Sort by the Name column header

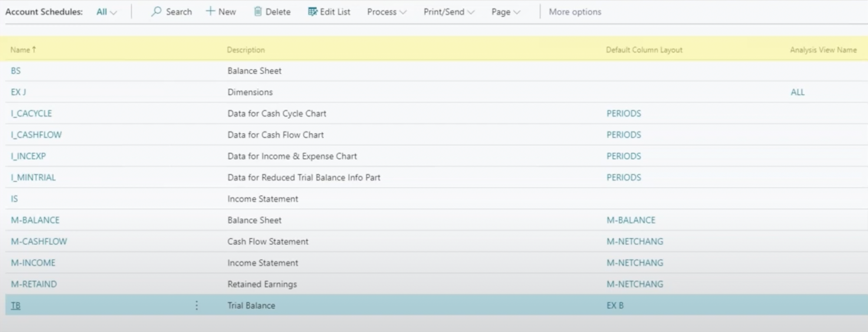23,50
